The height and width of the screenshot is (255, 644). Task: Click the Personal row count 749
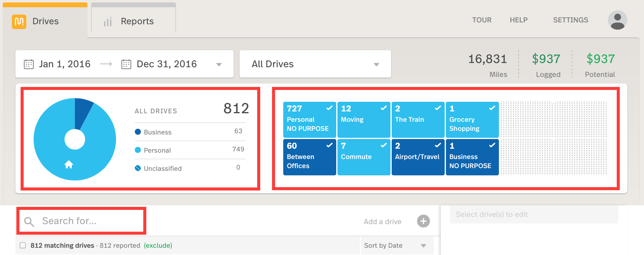(x=238, y=149)
